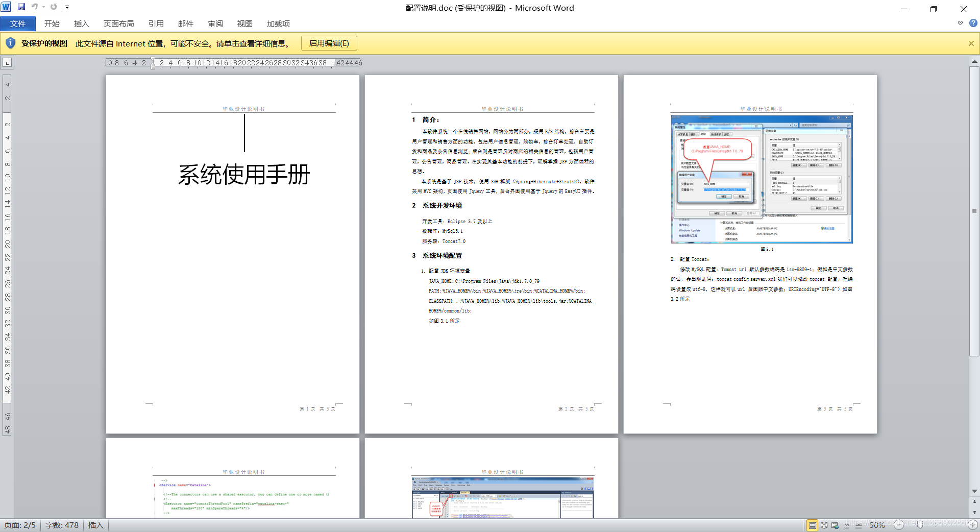This screenshot has width=980, height=532.
Task: Click the zoom slider handle
Action: 920,525
